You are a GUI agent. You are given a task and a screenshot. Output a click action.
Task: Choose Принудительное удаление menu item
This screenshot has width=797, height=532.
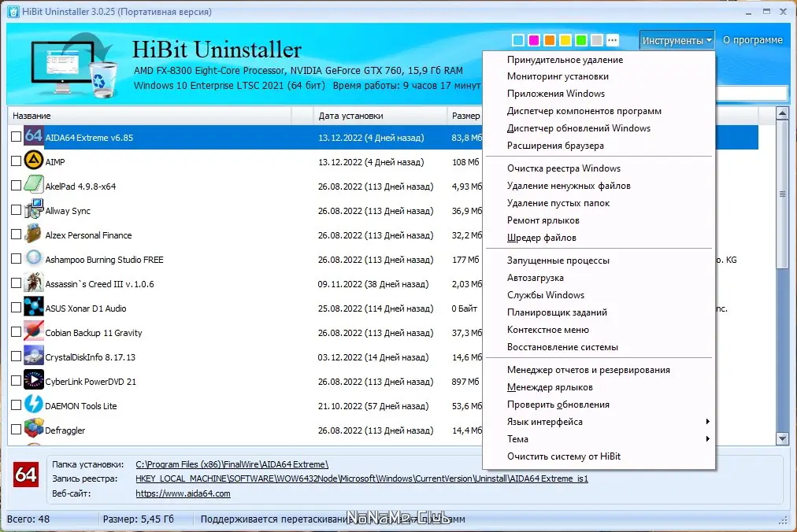(599, 60)
